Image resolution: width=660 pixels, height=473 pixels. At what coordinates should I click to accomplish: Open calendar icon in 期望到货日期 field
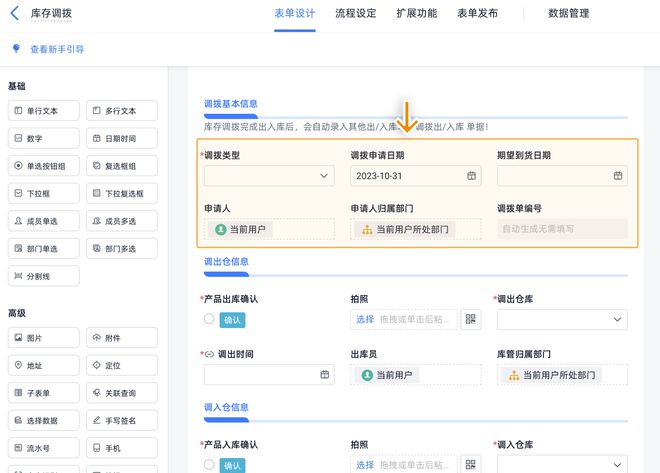(618, 176)
